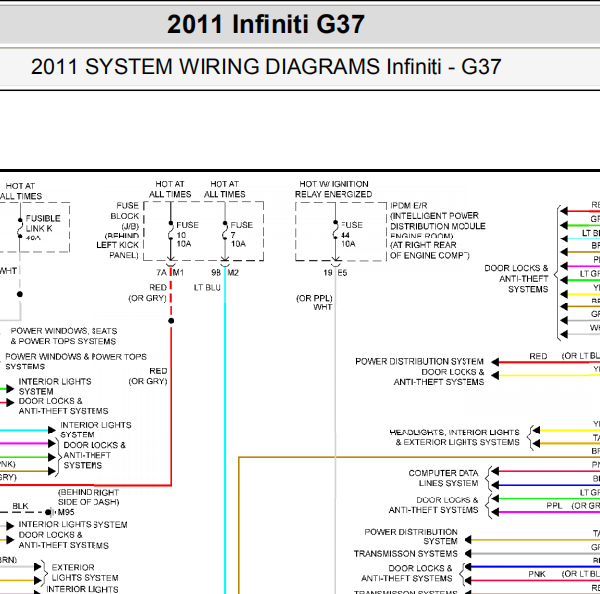The width and height of the screenshot is (600, 594).
Task: Click "INTERIOR LIGHTS SYSTEM" beside the cyan arrow
Action: [x=96, y=430]
